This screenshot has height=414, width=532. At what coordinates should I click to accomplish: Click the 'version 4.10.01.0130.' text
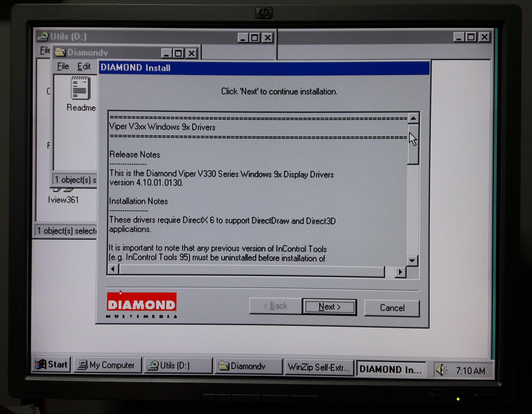(146, 183)
